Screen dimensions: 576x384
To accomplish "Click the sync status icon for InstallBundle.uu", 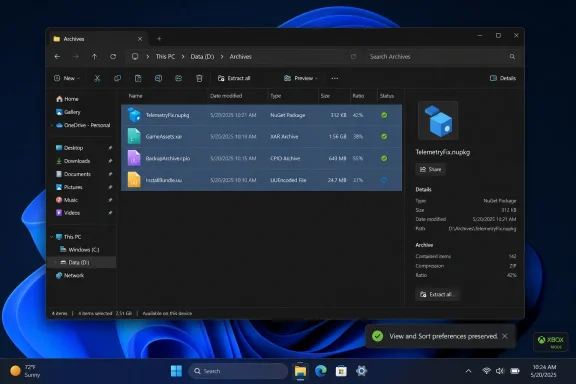I will click(x=384, y=180).
